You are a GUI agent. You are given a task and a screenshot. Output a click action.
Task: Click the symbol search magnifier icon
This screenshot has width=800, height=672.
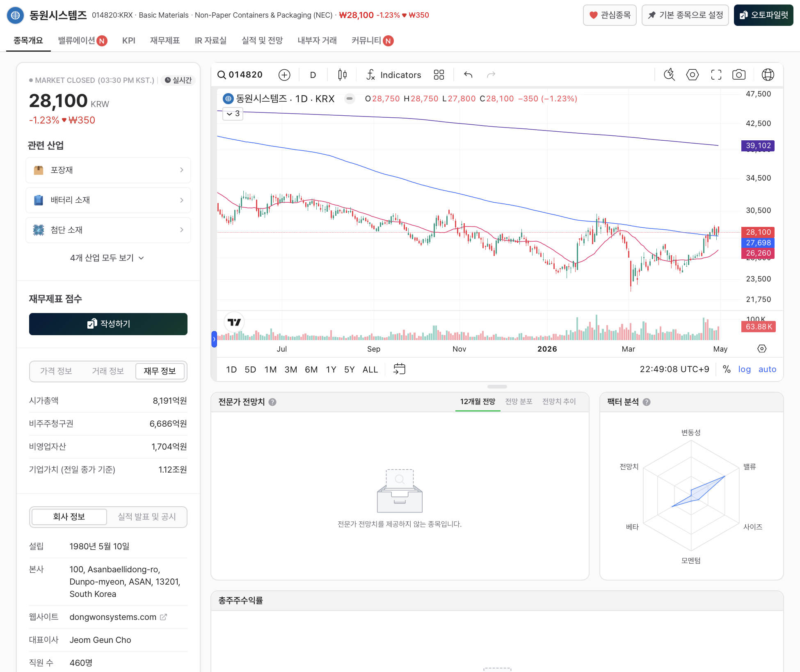(x=222, y=75)
